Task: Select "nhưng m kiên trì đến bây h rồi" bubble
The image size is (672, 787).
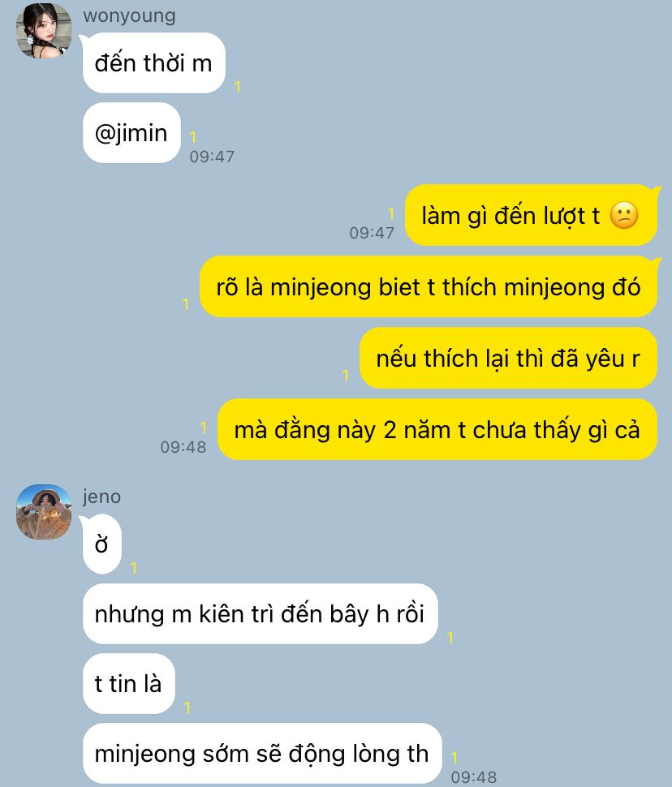Action: tap(261, 614)
